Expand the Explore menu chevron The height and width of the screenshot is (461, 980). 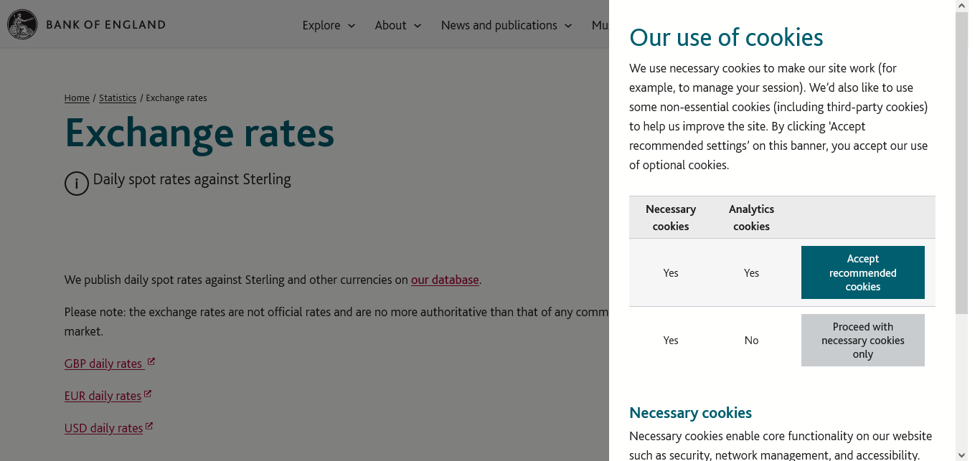[352, 26]
